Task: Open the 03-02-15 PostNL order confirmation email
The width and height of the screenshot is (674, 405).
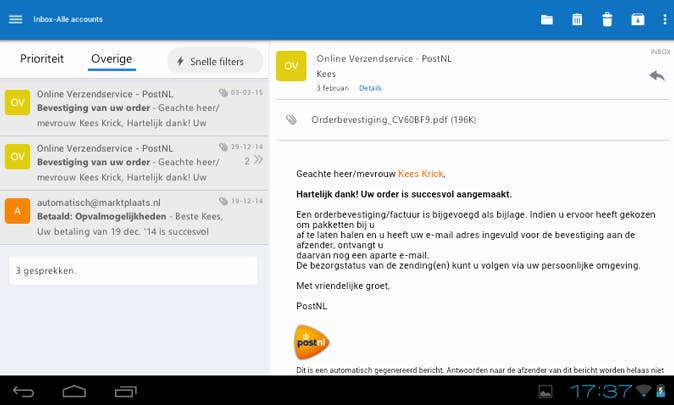Action: point(134,107)
